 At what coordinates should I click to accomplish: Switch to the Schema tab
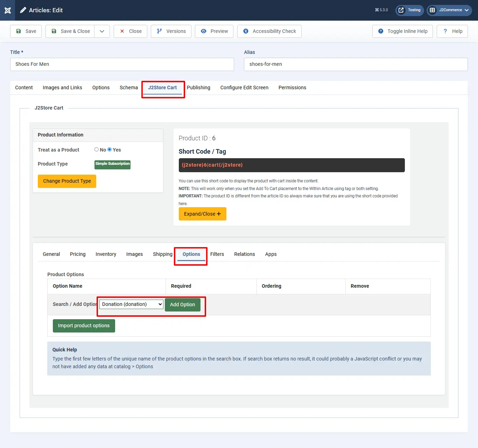[129, 87]
